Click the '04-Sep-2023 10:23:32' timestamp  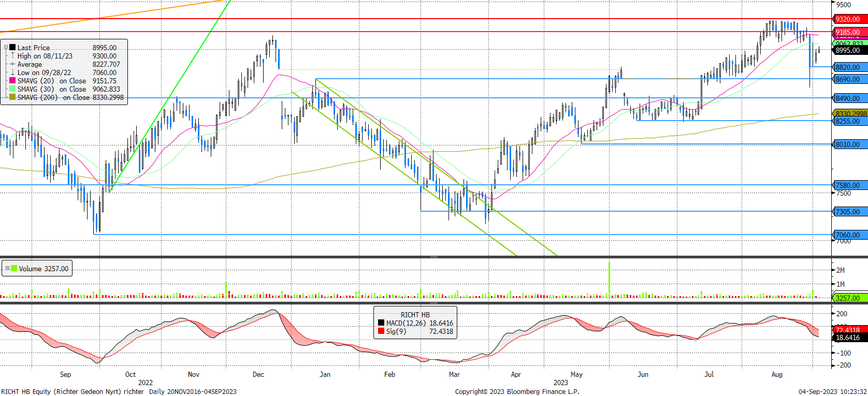(832, 391)
